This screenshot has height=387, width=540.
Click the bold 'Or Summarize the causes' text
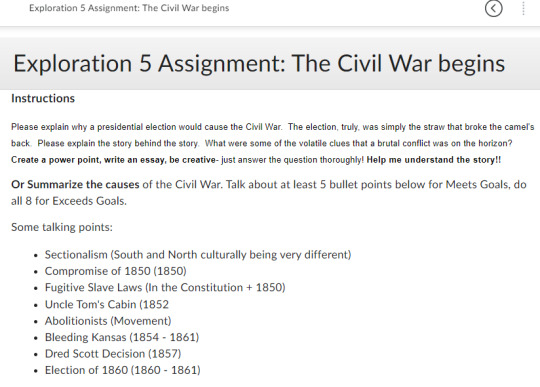click(x=75, y=185)
